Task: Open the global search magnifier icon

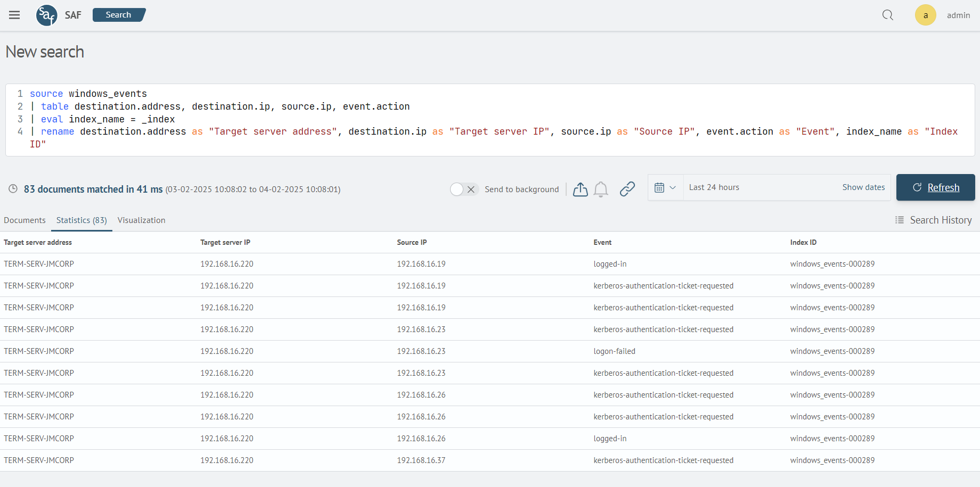Action: coord(888,15)
